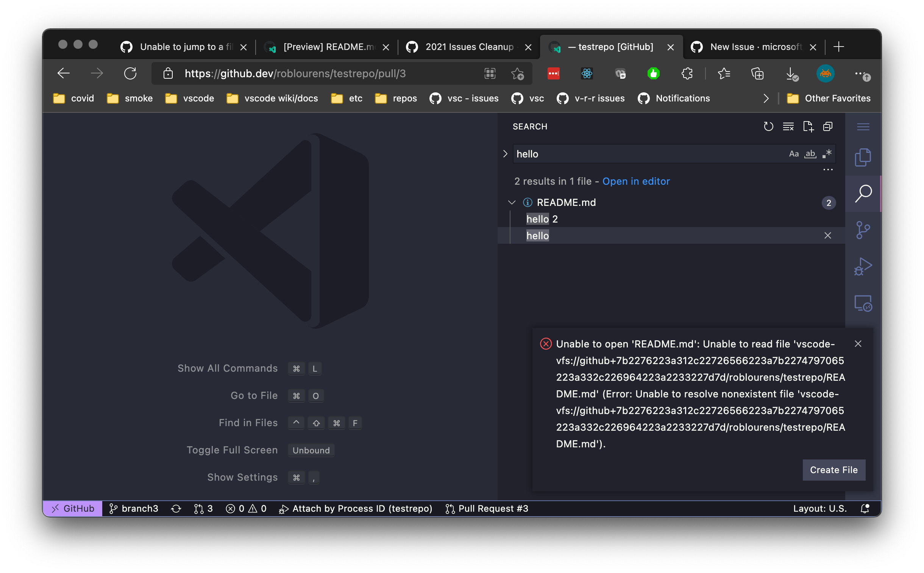Image resolution: width=924 pixels, height=573 pixels.
Task: Collapse all search results
Action: click(x=828, y=126)
